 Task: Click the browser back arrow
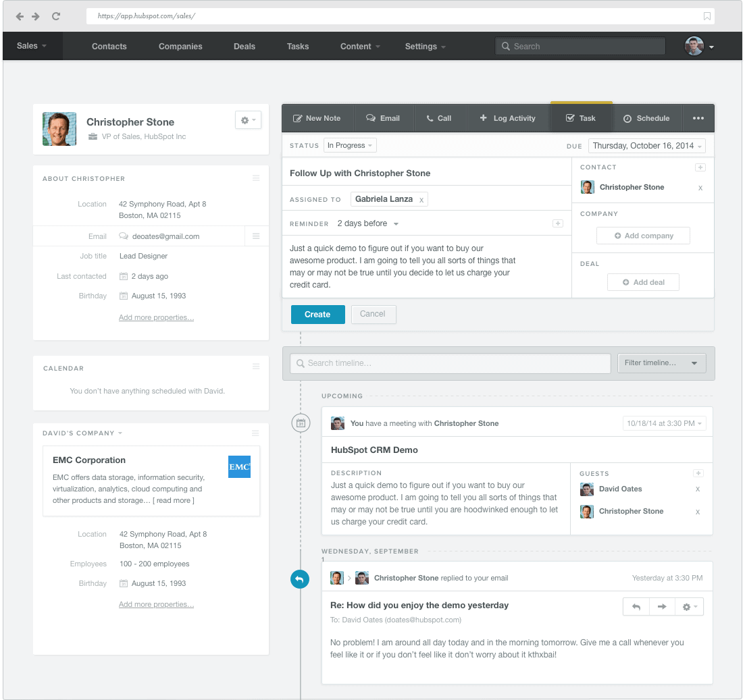pyautogui.click(x=20, y=17)
